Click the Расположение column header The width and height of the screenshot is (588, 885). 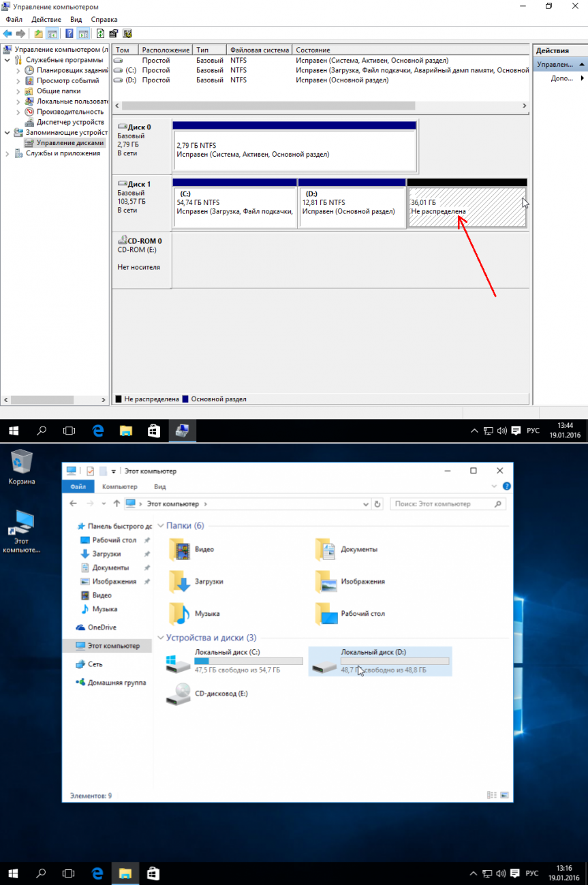coord(166,50)
